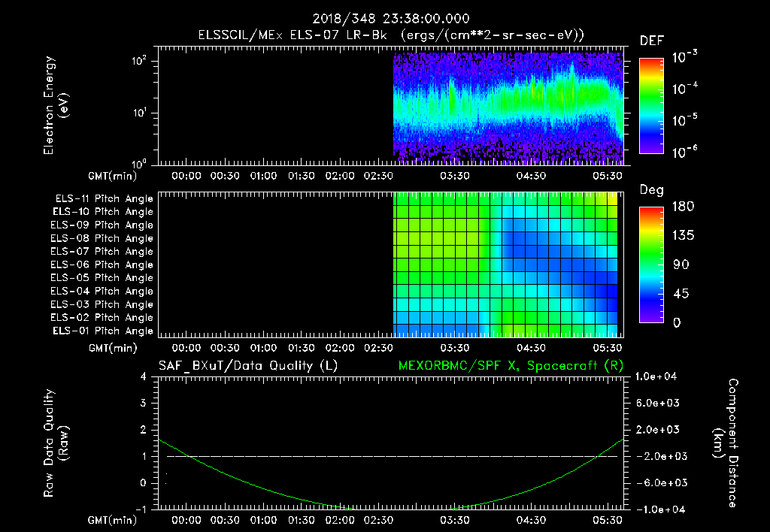Click the 180 label on the Deg colorbar
The height and width of the screenshot is (532, 770).
683,207
